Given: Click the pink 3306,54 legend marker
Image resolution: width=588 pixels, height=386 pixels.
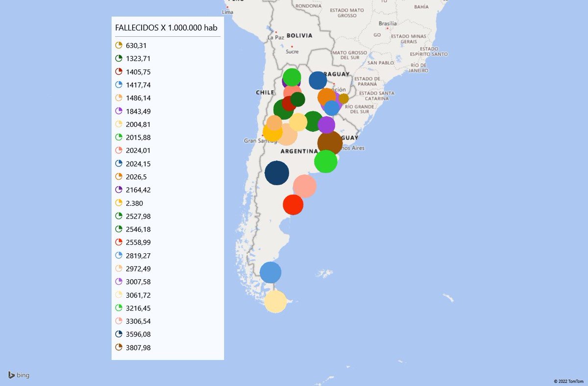Looking at the screenshot, I should (119, 321).
